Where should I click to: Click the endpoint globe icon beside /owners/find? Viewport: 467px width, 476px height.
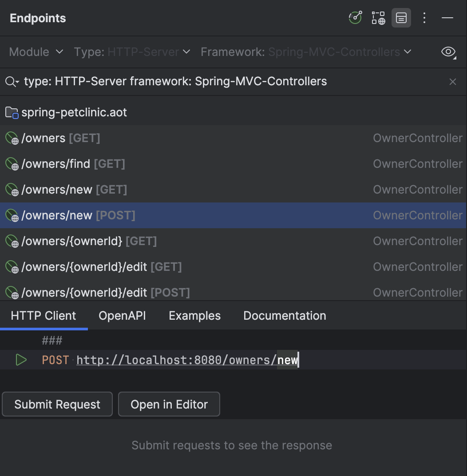[x=11, y=163]
